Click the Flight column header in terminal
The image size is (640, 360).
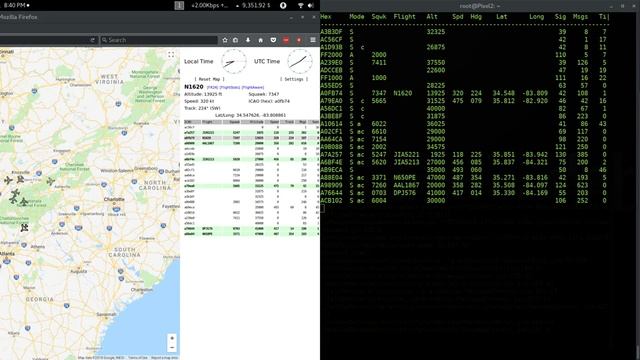tap(404, 17)
